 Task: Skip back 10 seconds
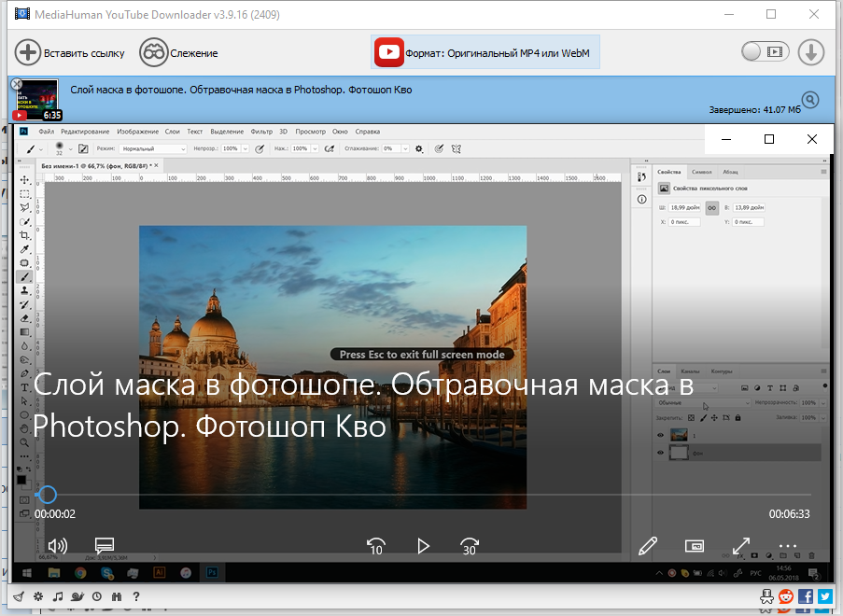[376, 546]
